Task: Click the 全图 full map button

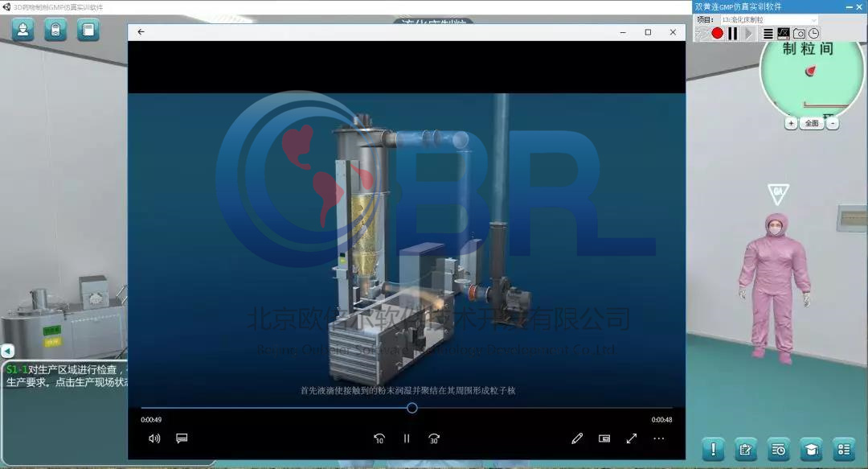Action: point(812,123)
